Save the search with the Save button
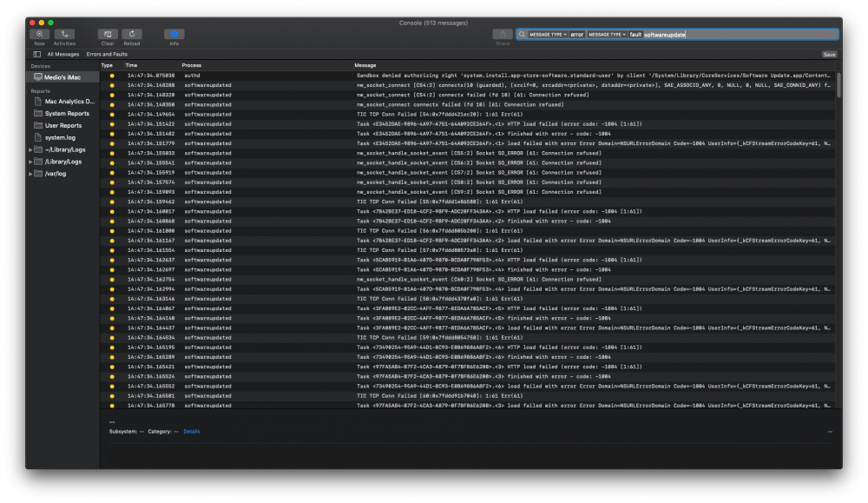The width and height of the screenshot is (868, 503). [x=829, y=54]
